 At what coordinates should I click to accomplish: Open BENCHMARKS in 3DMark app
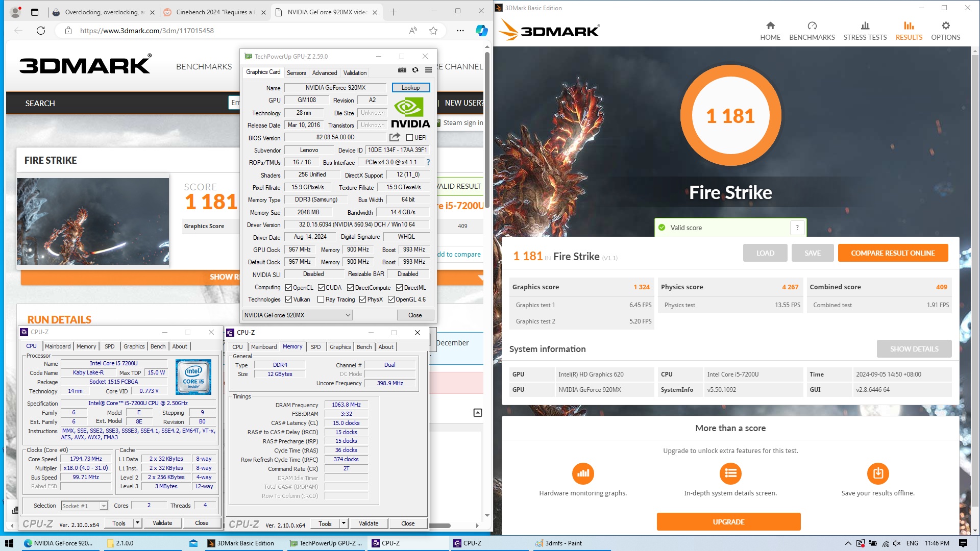point(812,31)
